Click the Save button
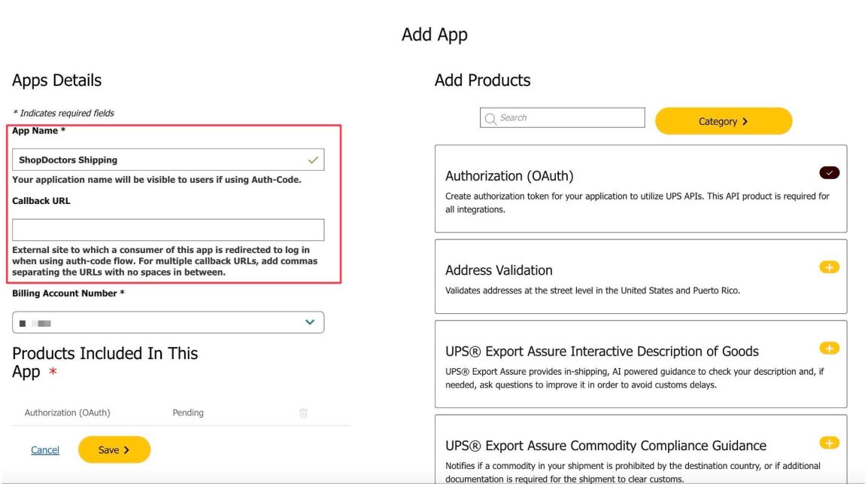The width and height of the screenshot is (868, 484). coord(114,449)
